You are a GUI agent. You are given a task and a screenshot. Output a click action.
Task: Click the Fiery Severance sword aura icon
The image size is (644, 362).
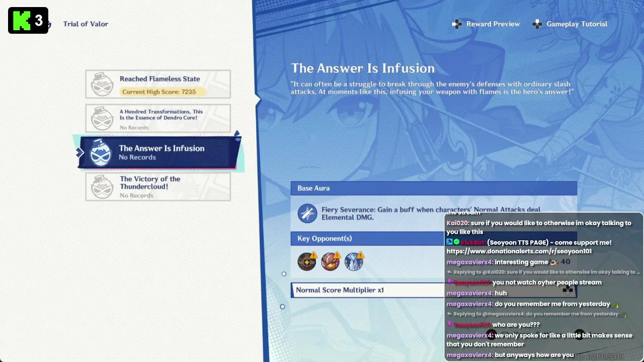tap(307, 213)
